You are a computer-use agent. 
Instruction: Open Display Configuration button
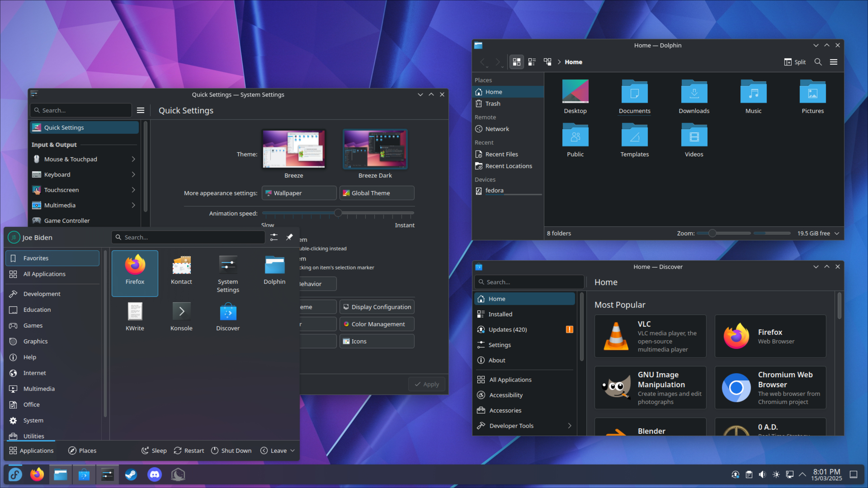pyautogui.click(x=377, y=307)
